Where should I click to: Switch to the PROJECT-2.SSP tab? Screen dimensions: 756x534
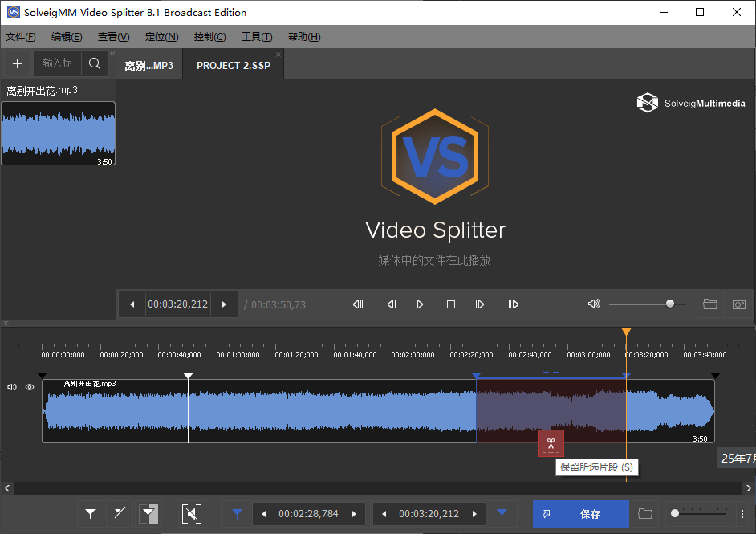coord(233,65)
